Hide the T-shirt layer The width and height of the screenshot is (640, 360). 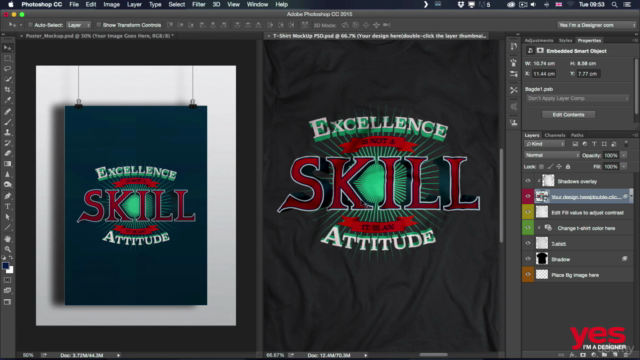[x=528, y=243]
